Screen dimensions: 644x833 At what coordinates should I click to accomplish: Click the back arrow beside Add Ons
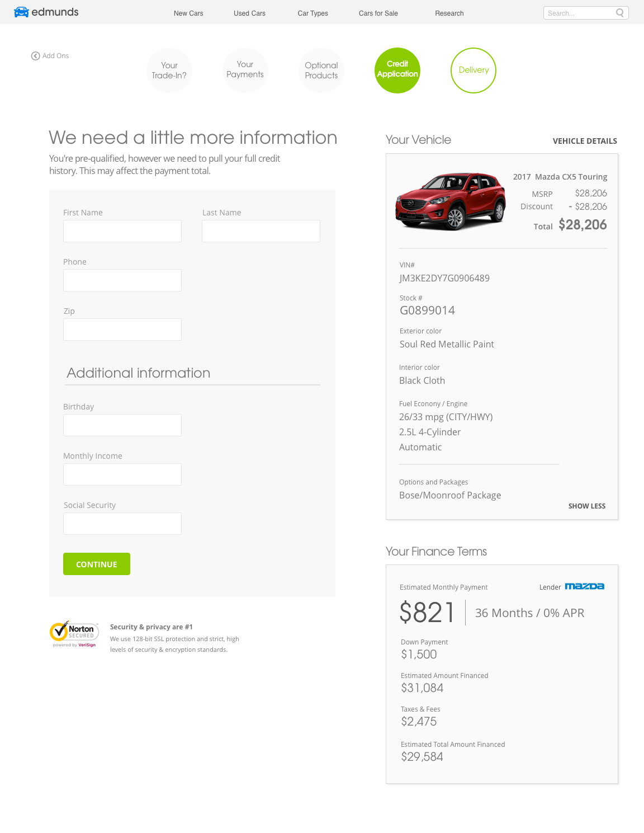(35, 56)
